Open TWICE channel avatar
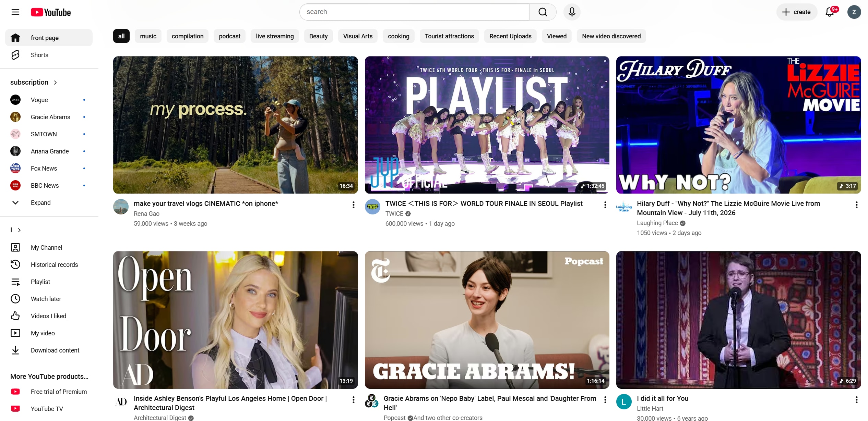The height and width of the screenshot is (421, 868). 372,207
